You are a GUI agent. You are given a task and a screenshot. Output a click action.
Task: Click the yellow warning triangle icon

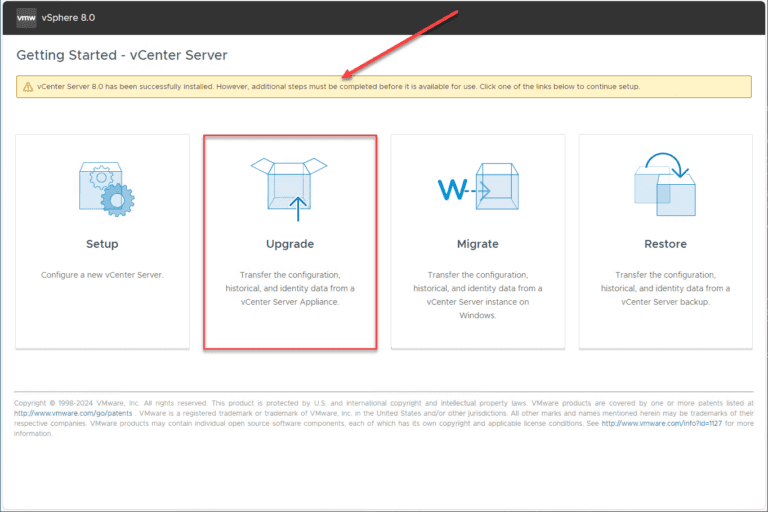tap(28, 87)
